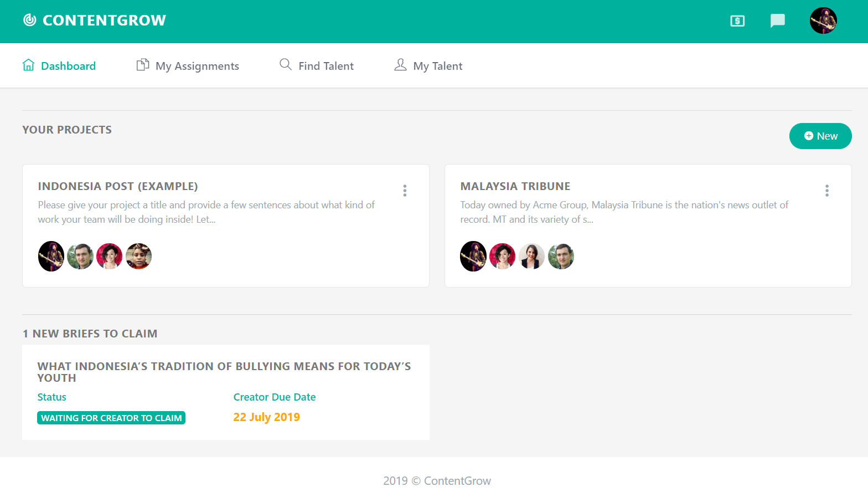868x502 pixels.
Task: Click the 2019 © ContentGrow footer text
Action: 437,481
